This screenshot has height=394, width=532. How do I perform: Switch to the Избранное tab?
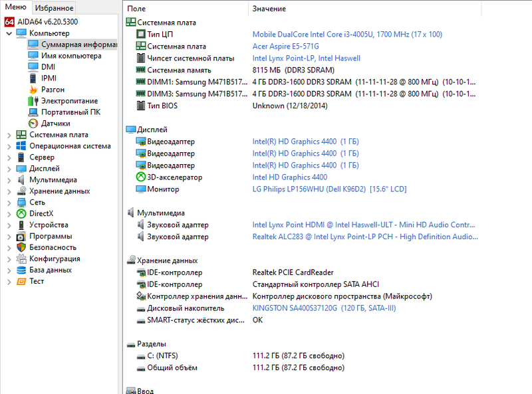(x=55, y=8)
